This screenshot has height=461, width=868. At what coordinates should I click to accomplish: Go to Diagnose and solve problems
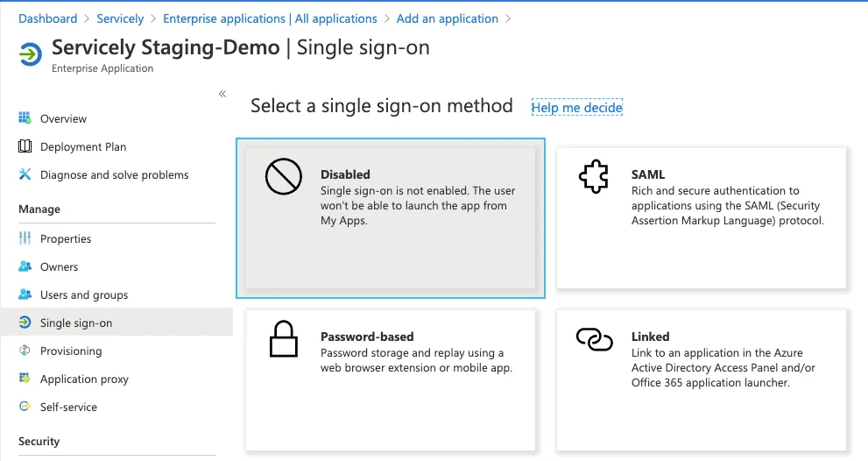click(116, 175)
